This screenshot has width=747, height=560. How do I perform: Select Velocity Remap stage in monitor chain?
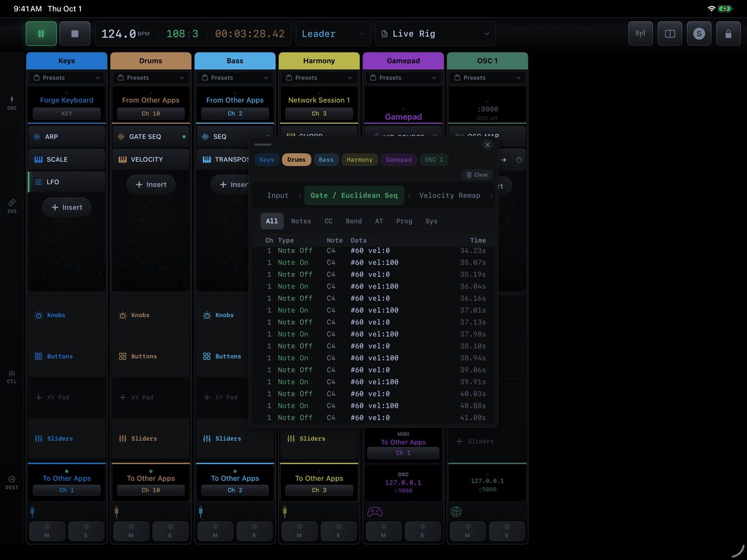(449, 195)
